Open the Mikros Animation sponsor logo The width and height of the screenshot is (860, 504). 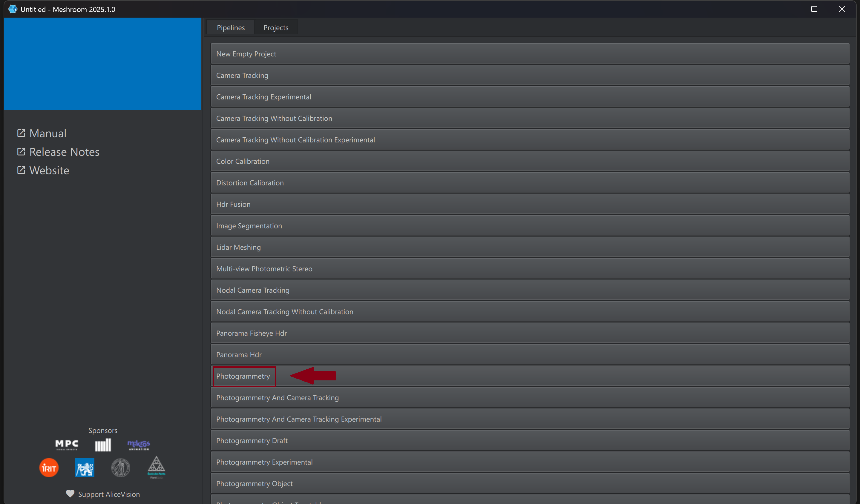tap(139, 445)
